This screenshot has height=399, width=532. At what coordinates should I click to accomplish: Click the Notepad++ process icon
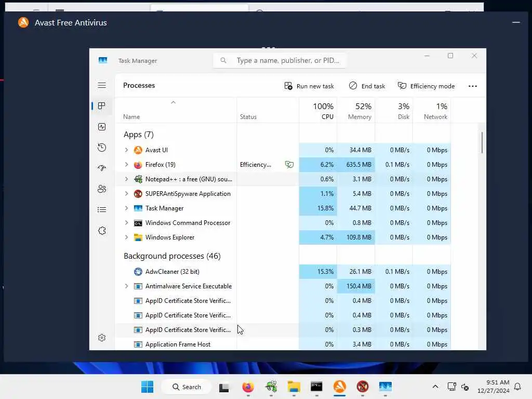(x=138, y=179)
